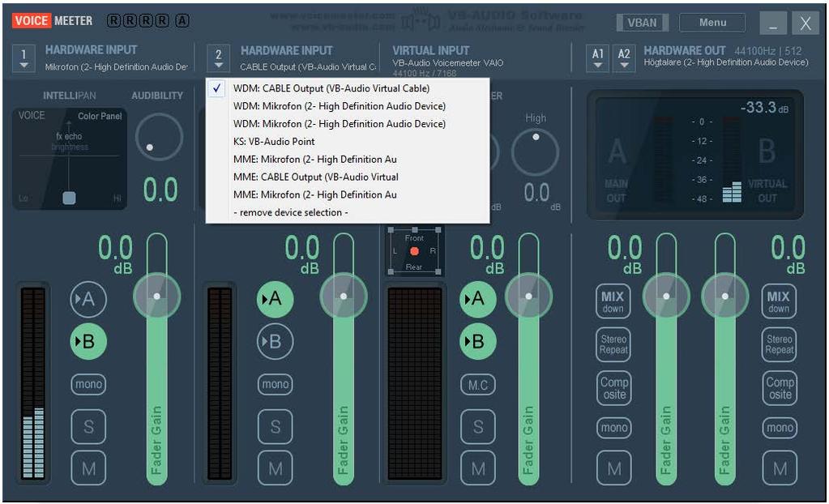Open Hardware Input 2 device selector

218,58
